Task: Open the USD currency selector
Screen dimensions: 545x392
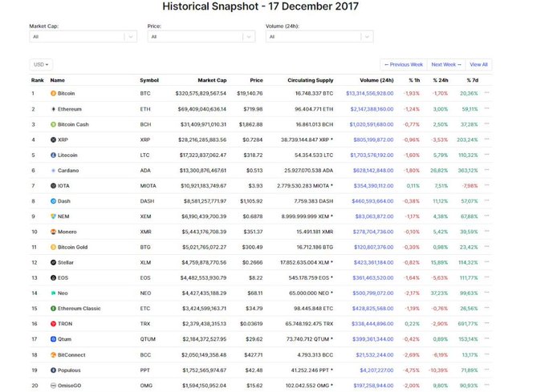Action: [x=41, y=65]
